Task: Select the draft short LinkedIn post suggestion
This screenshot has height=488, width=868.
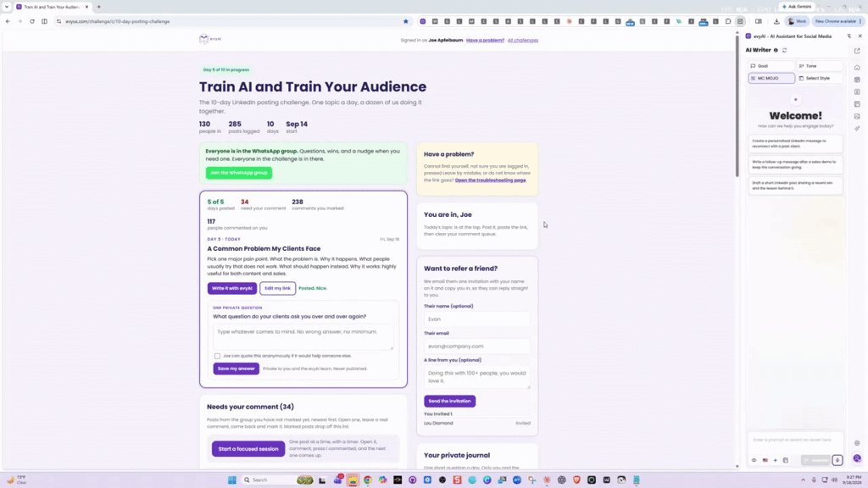Action: coord(795,186)
